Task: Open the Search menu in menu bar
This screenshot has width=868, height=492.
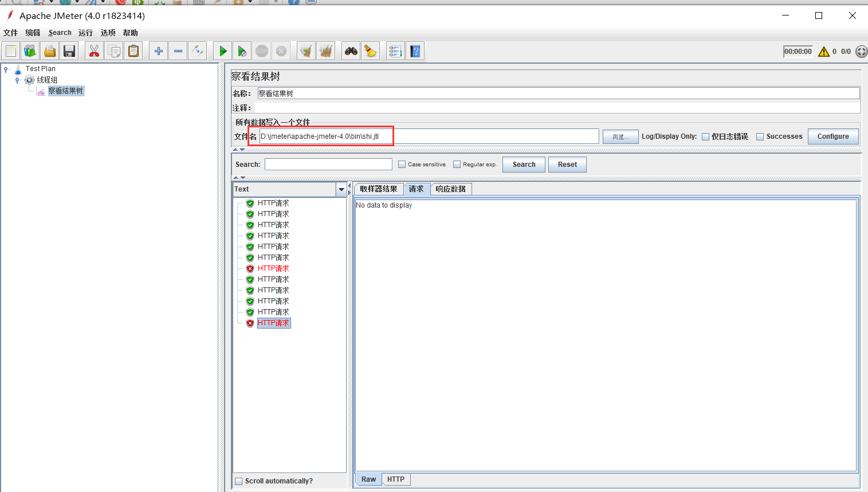Action: (x=60, y=33)
